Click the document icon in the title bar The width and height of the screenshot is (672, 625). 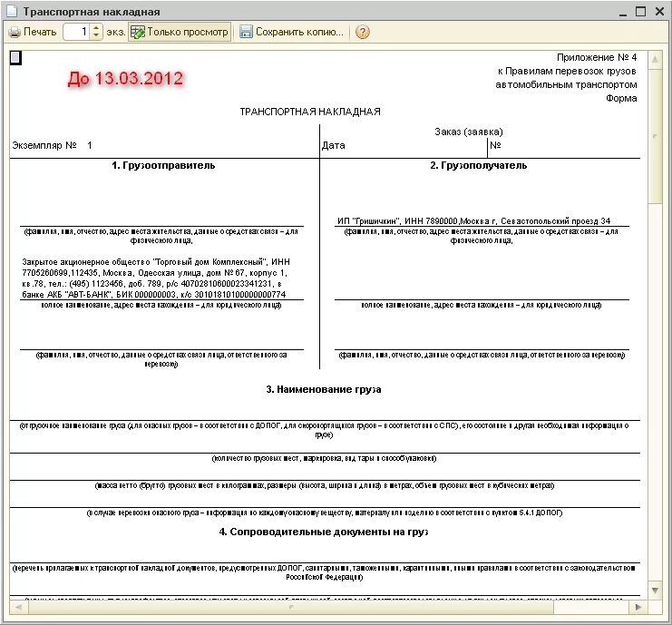coord(12,11)
